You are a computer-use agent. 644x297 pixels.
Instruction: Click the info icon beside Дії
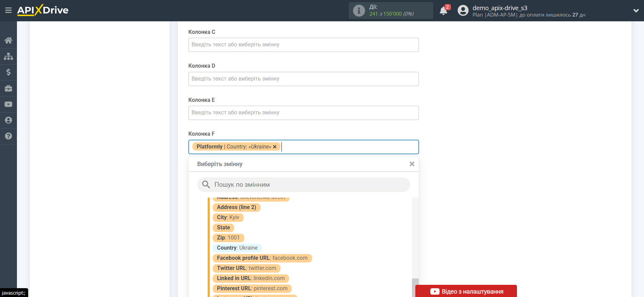pyautogui.click(x=359, y=10)
